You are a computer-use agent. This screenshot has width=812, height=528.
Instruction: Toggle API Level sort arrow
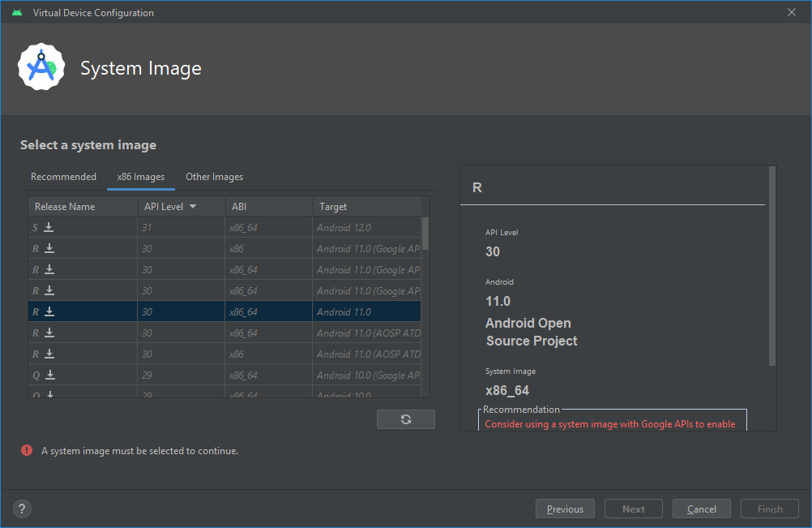click(193, 206)
